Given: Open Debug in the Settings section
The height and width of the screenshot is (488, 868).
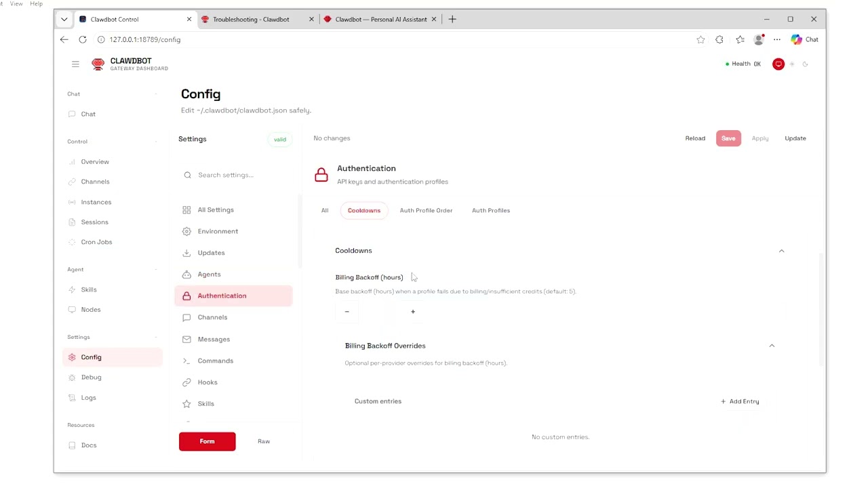Looking at the screenshot, I should point(112,377).
